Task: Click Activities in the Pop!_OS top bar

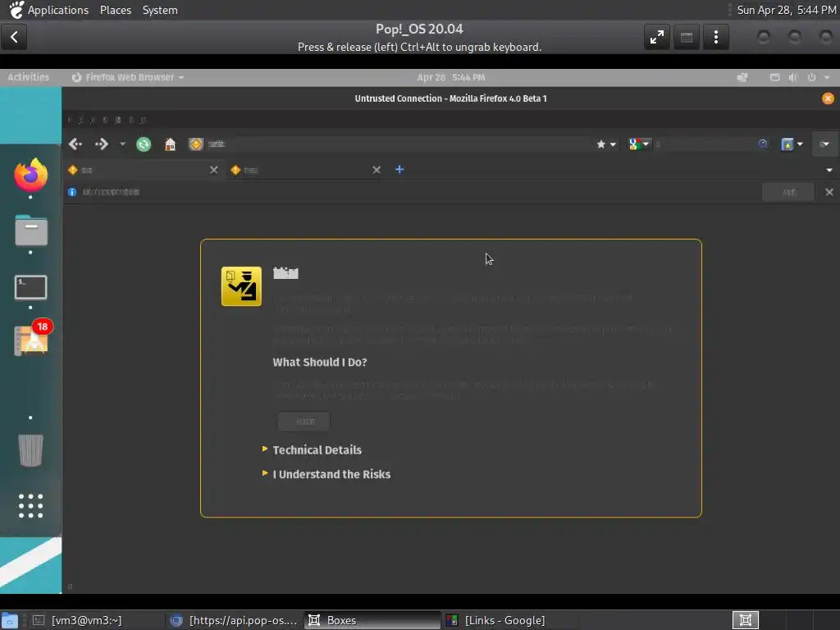Action: pos(29,77)
